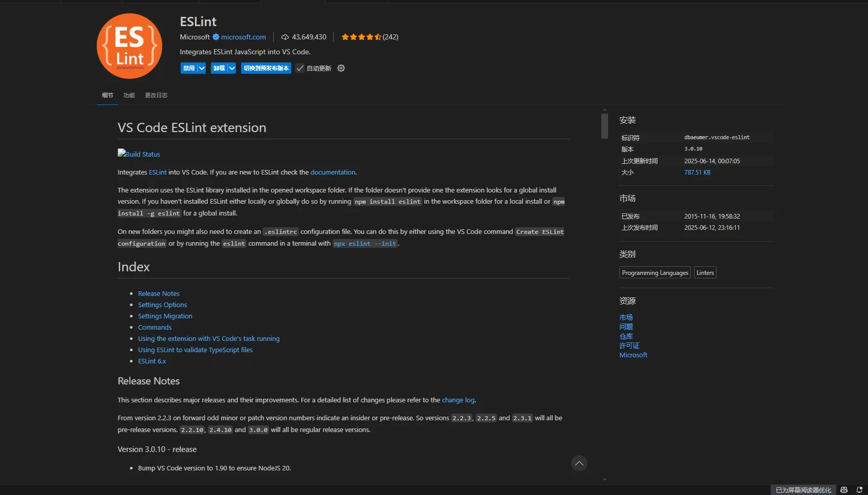Image resolution: width=868 pixels, height=495 pixels.
Task: Open 'Using the extension with VS Code's task running' link
Action: (x=209, y=338)
